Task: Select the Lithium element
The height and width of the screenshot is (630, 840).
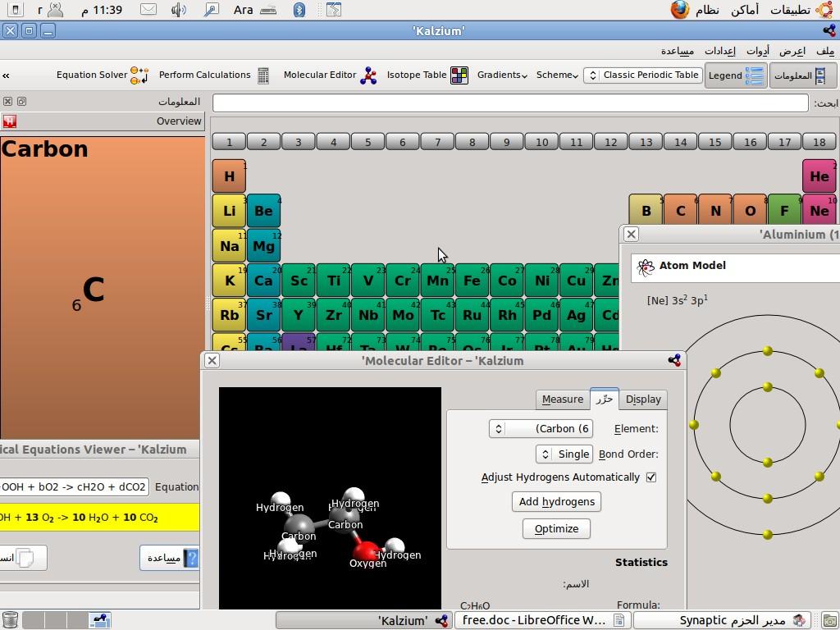Action: [230, 211]
